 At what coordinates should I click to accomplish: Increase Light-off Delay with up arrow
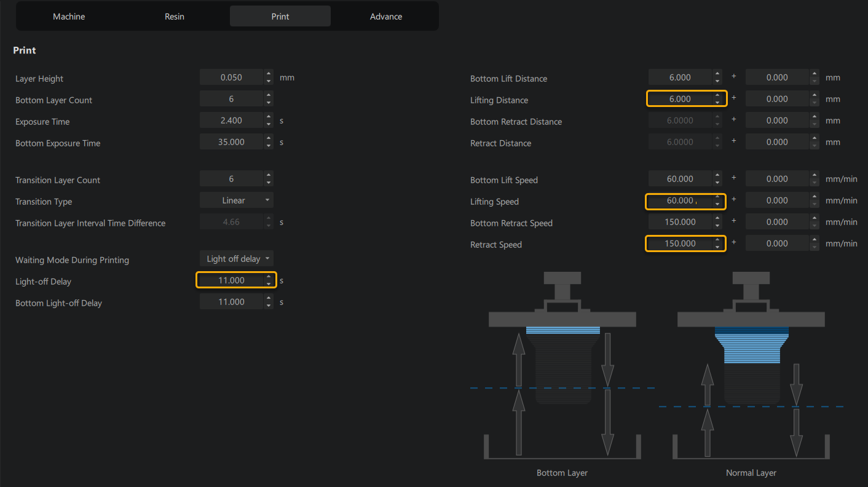tap(269, 277)
